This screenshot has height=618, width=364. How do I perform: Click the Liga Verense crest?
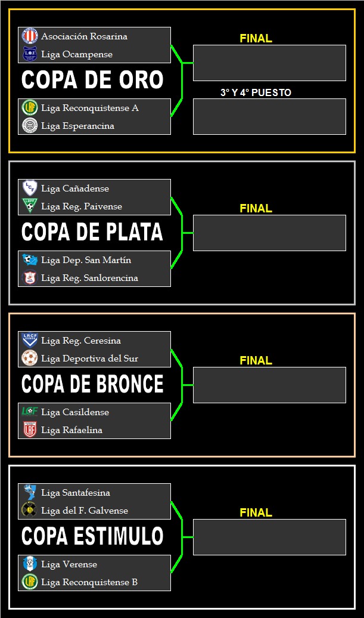30,564
